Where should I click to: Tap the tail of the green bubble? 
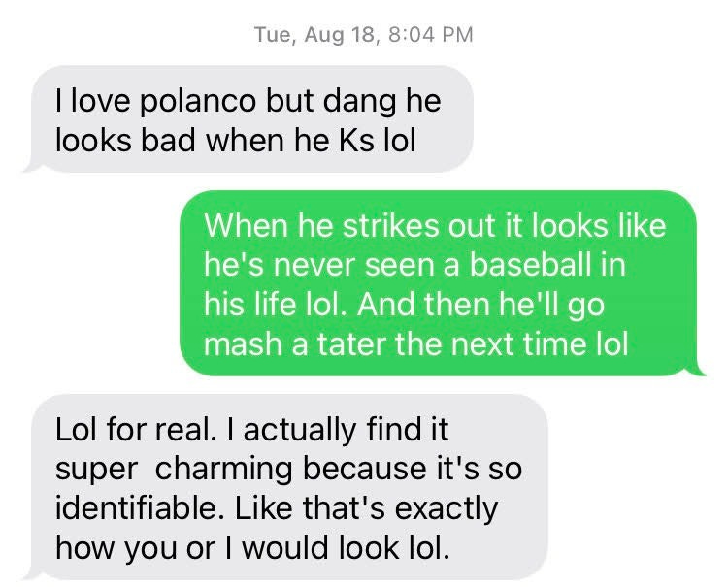tap(697, 370)
